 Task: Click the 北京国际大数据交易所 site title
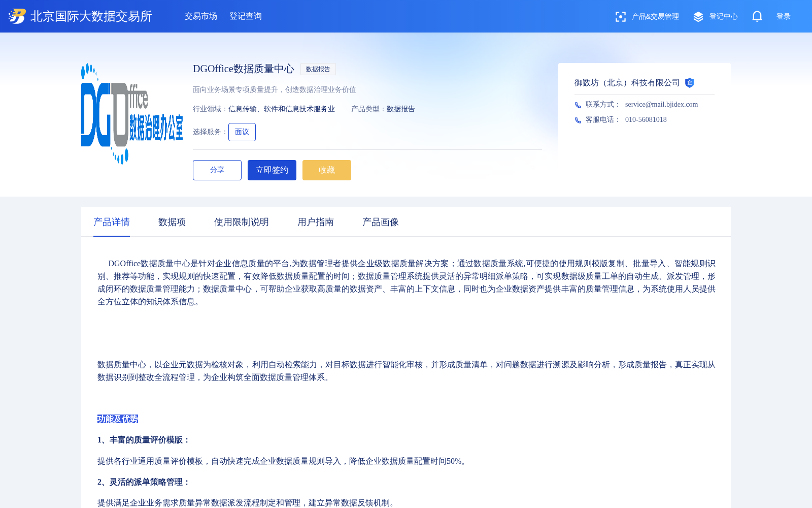tap(91, 16)
